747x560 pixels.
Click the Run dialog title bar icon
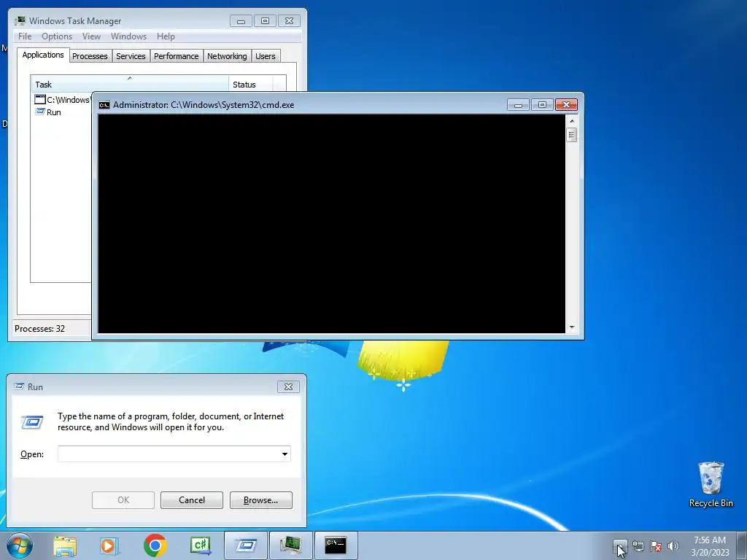(19, 386)
